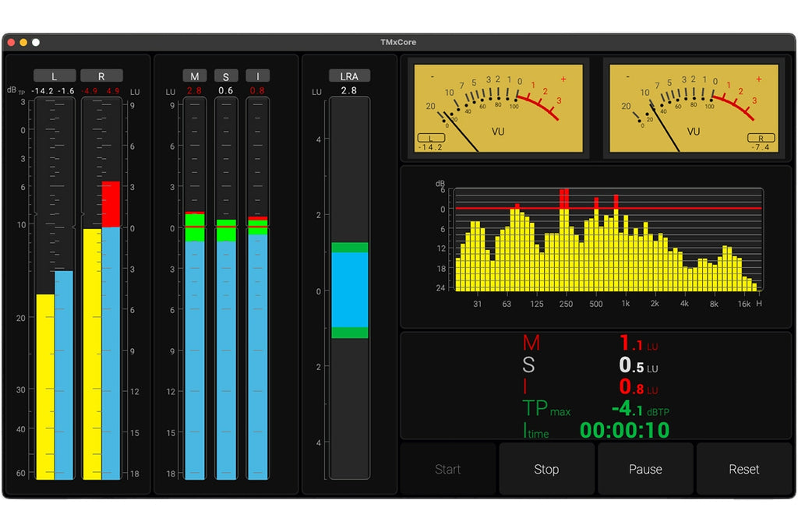Click the S short-term loudness meter bar
Screen dimensions: 798x532
(226, 288)
